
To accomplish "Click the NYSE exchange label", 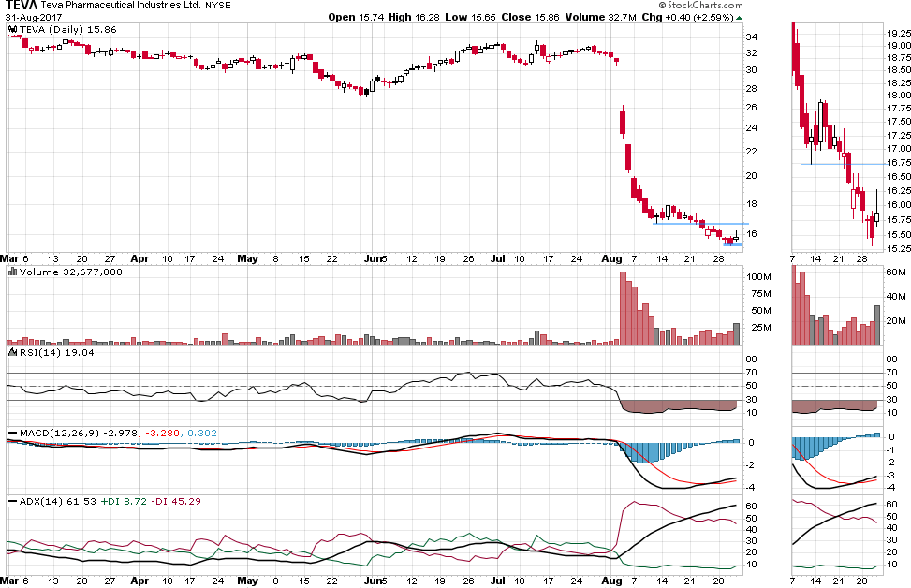I will coord(218,6).
